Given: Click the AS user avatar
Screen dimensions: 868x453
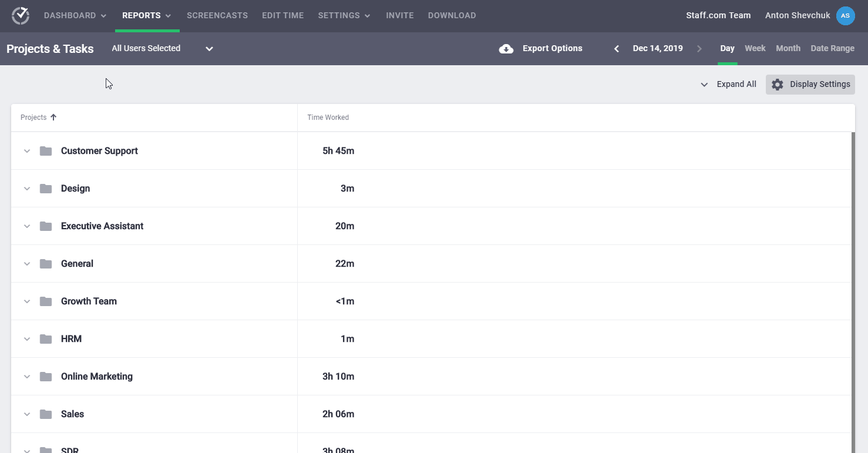Looking at the screenshot, I should pyautogui.click(x=845, y=16).
